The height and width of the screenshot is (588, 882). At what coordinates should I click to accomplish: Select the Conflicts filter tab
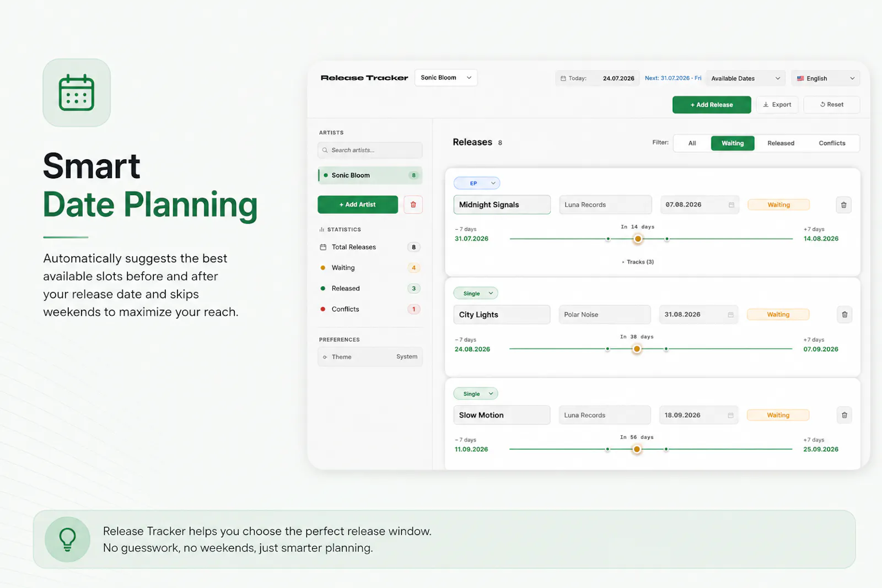(x=832, y=143)
